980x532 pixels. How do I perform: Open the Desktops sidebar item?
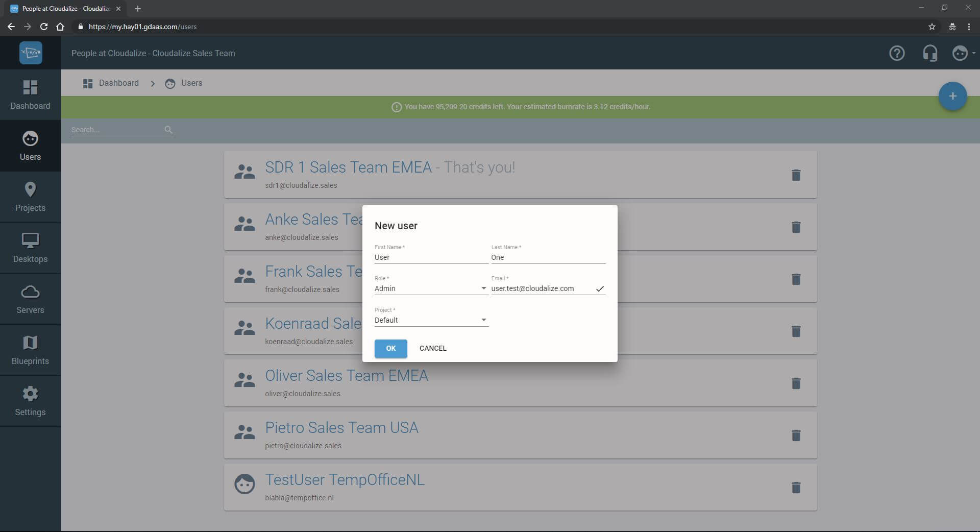tap(30, 248)
